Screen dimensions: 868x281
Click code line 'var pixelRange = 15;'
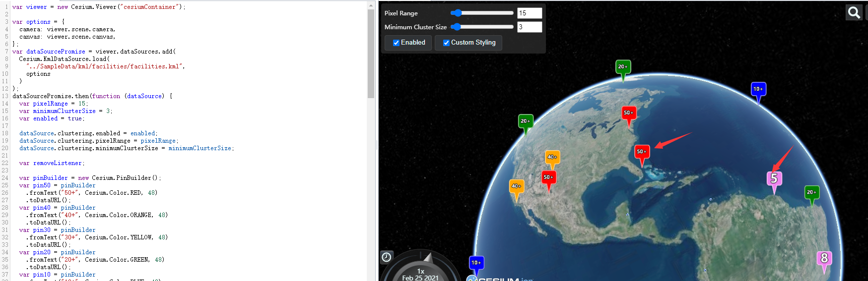point(54,104)
